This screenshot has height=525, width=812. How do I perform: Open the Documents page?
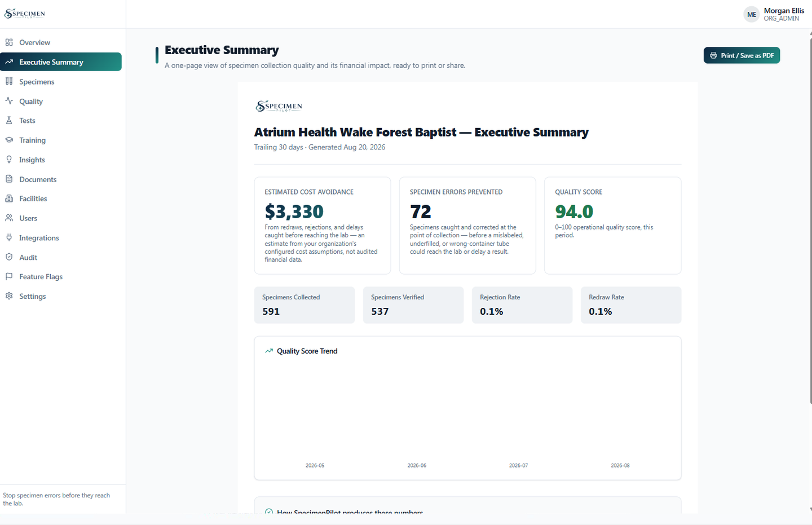click(x=61, y=179)
